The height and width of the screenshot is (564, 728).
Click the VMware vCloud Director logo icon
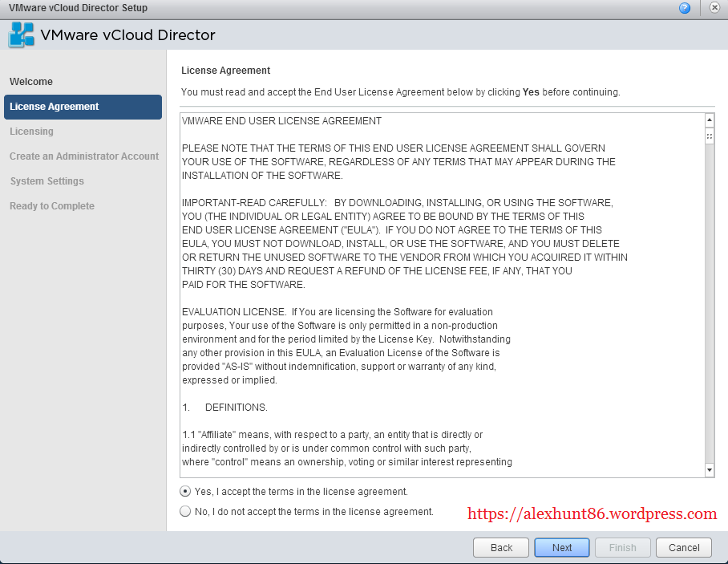tap(22, 35)
